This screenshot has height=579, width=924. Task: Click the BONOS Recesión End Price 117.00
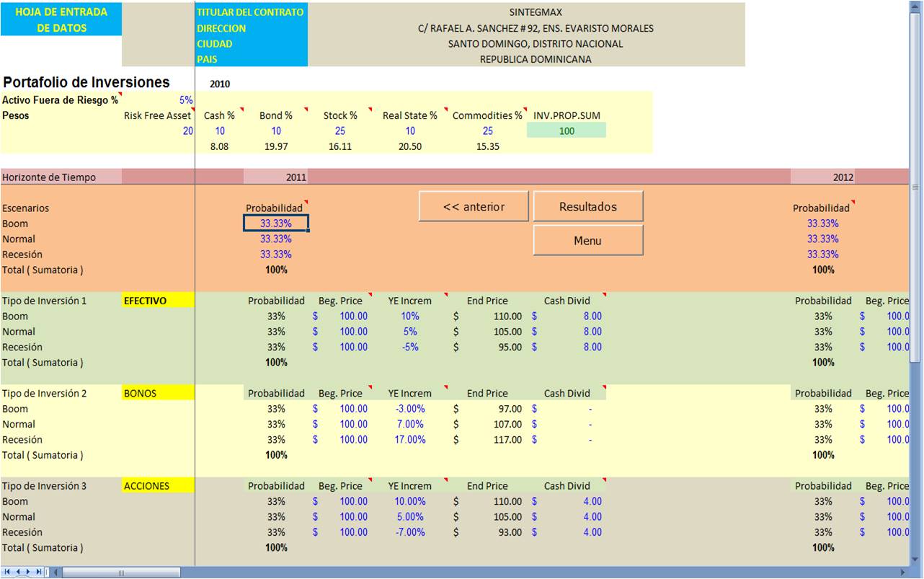click(487, 440)
